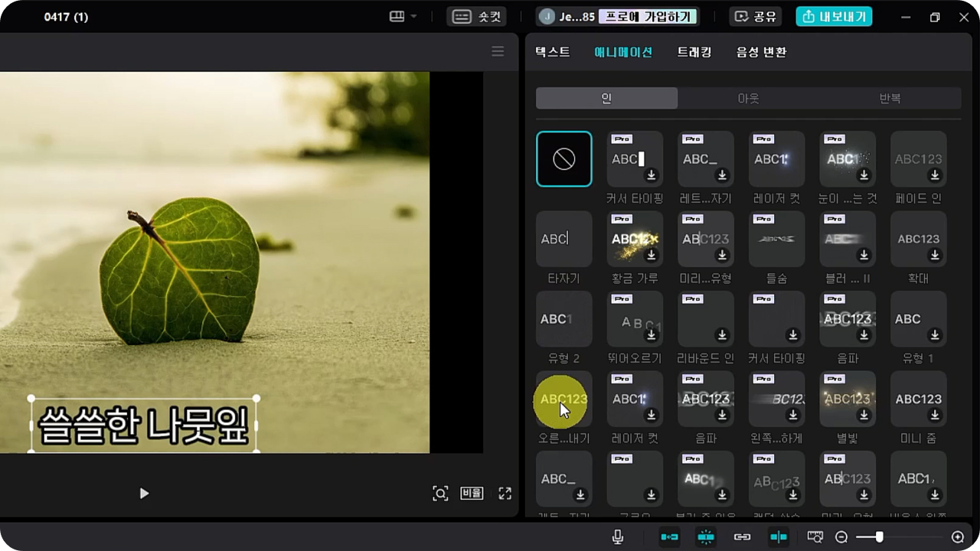Open the 숏컷 shortcuts button
Viewport: 980px width, 551px height.
tap(476, 17)
